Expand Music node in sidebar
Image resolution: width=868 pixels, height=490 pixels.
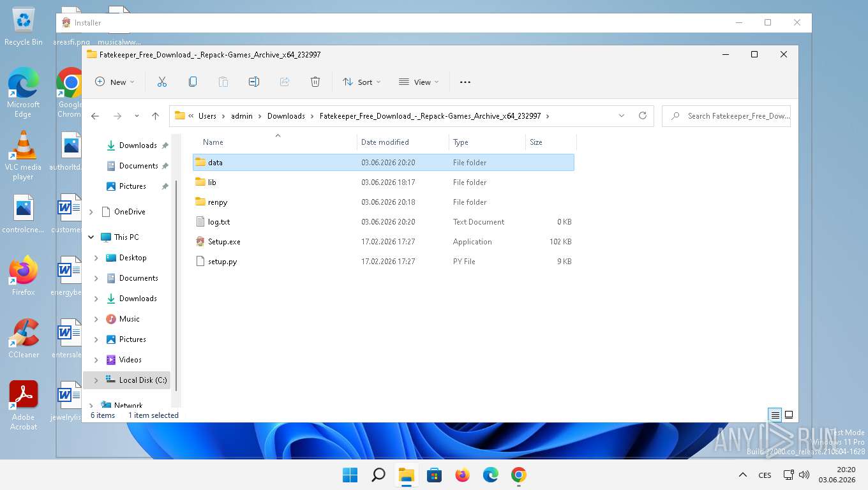[x=96, y=319]
